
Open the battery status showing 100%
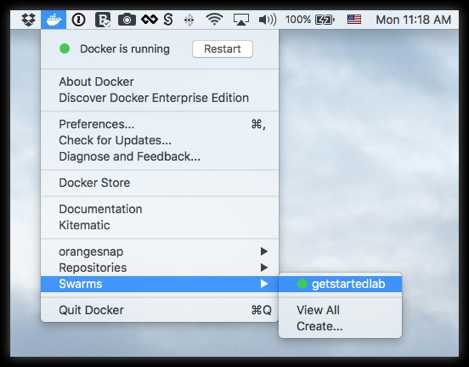310,20
